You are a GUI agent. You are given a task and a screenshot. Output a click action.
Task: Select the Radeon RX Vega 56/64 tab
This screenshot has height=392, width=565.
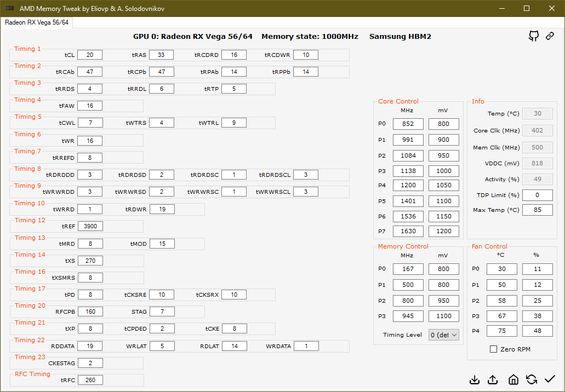[x=37, y=22]
